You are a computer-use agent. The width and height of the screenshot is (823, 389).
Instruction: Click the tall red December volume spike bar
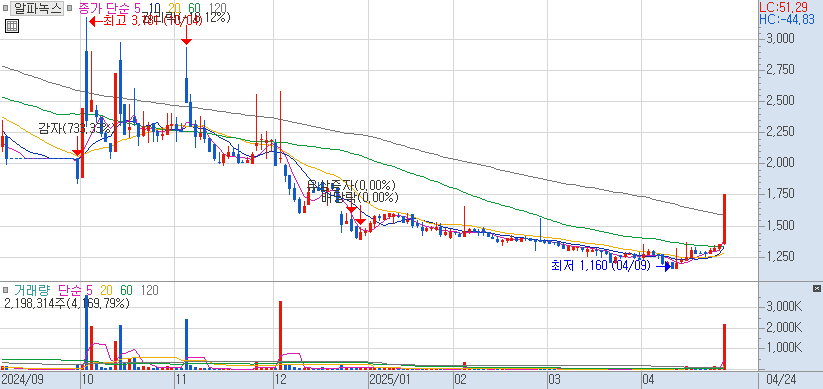click(280, 335)
